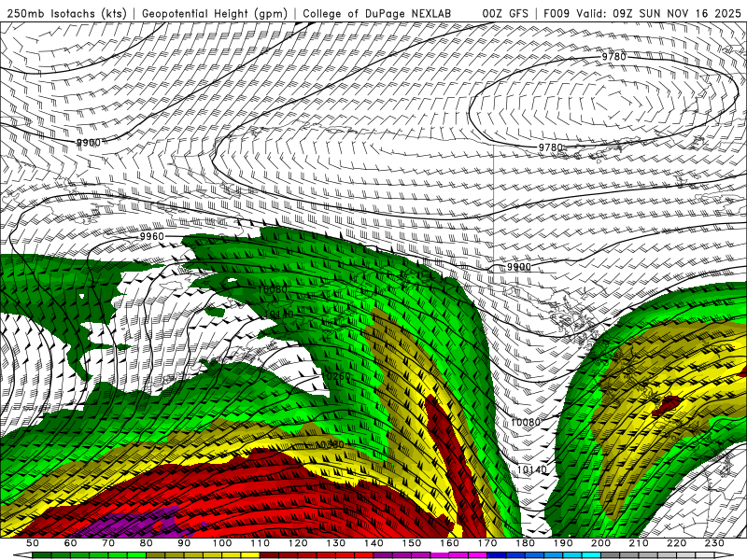Click the legend value 200
Screen dimensions: 747x560
[x=600, y=543]
